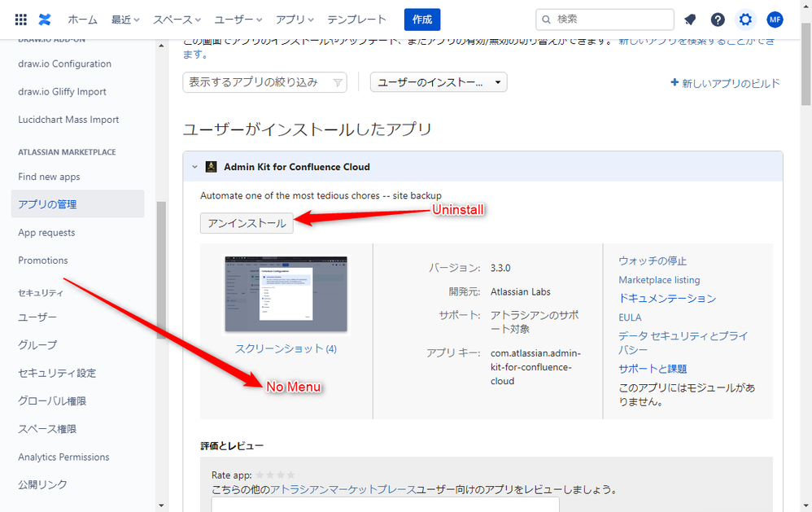Click the search magnifier icon
Screen dimensions: 812x512
point(546,20)
